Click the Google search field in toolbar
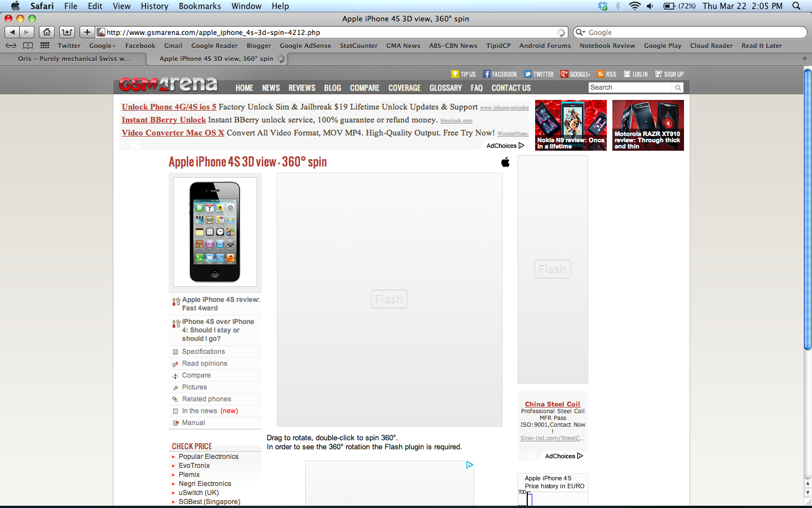This screenshot has height=508, width=812. pyautogui.click(x=690, y=32)
